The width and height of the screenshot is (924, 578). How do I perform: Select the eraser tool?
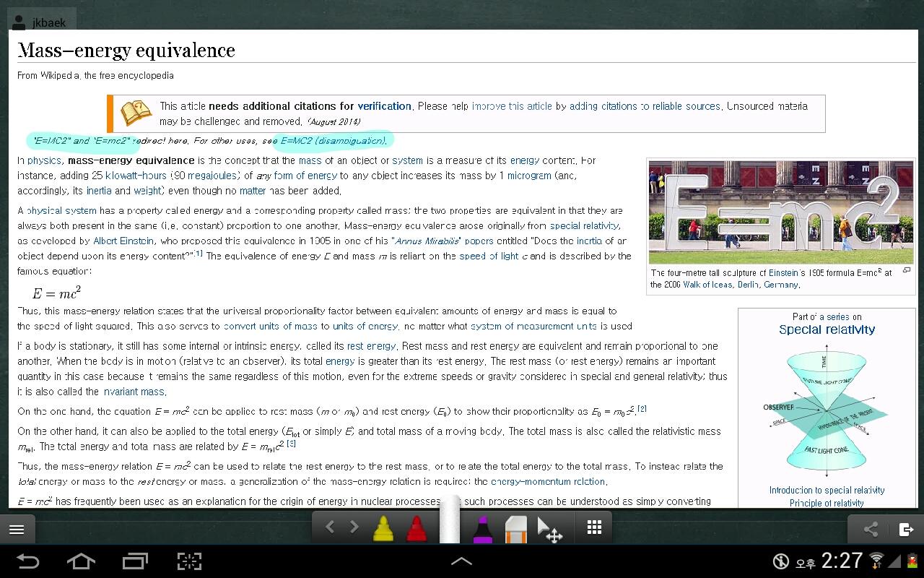(x=517, y=529)
